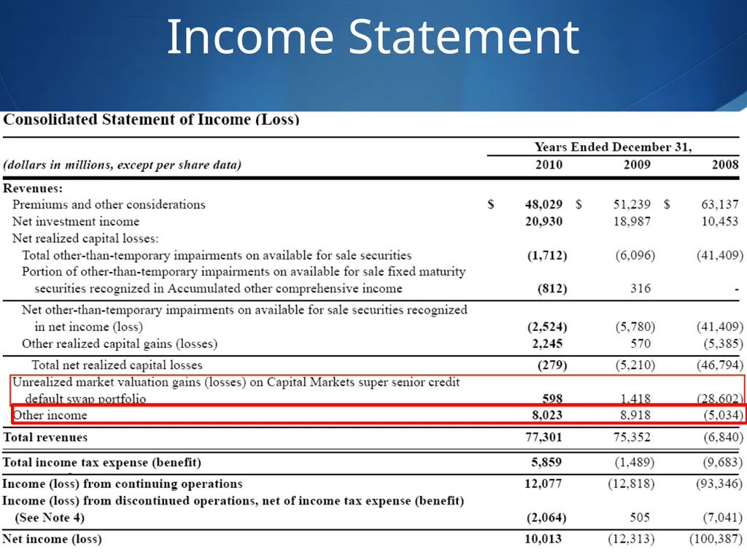Click continuing operations value 12,077
747x560 pixels.
coord(543,484)
